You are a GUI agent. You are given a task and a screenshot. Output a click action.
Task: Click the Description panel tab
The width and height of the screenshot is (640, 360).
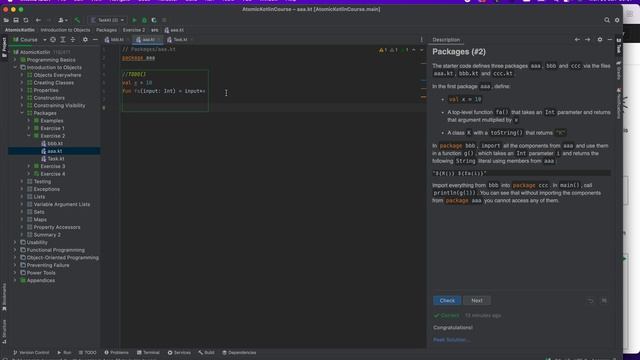point(446,40)
